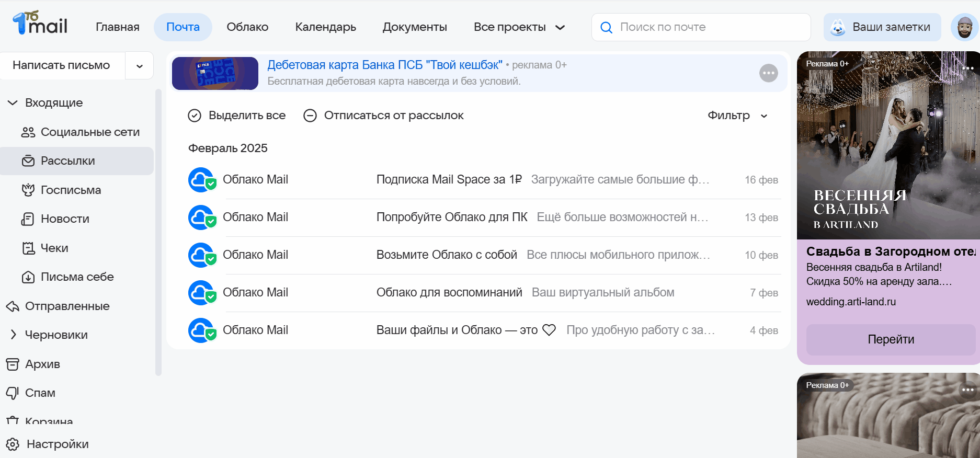This screenshot has width=980, height=458.
Task: Go to the Главная tab
Action: click(118, 27)
